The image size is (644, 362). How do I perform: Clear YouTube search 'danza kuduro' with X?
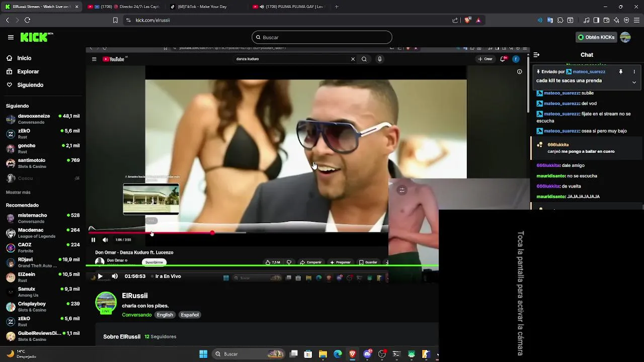pyautogui.click(x=353, y=59)
